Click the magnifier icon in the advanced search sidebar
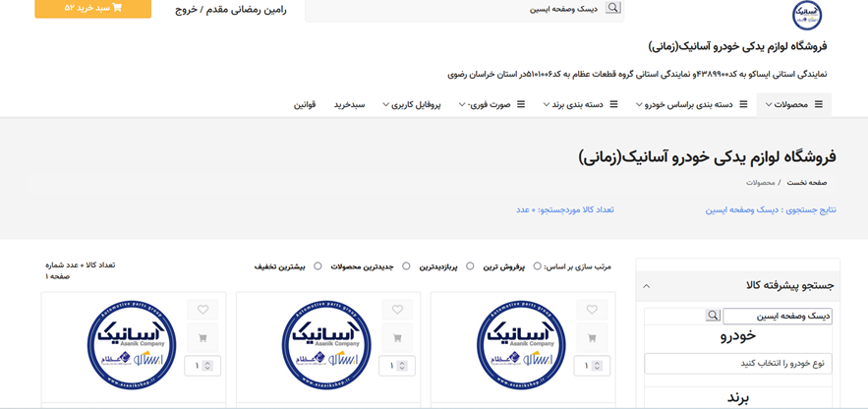 713,316
